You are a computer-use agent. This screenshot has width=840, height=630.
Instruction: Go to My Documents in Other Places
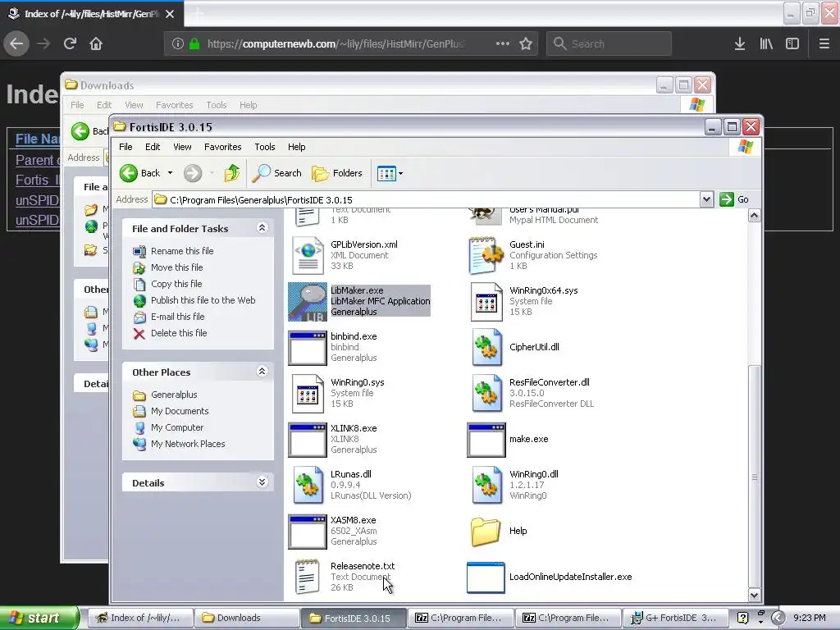click(180, 412)
